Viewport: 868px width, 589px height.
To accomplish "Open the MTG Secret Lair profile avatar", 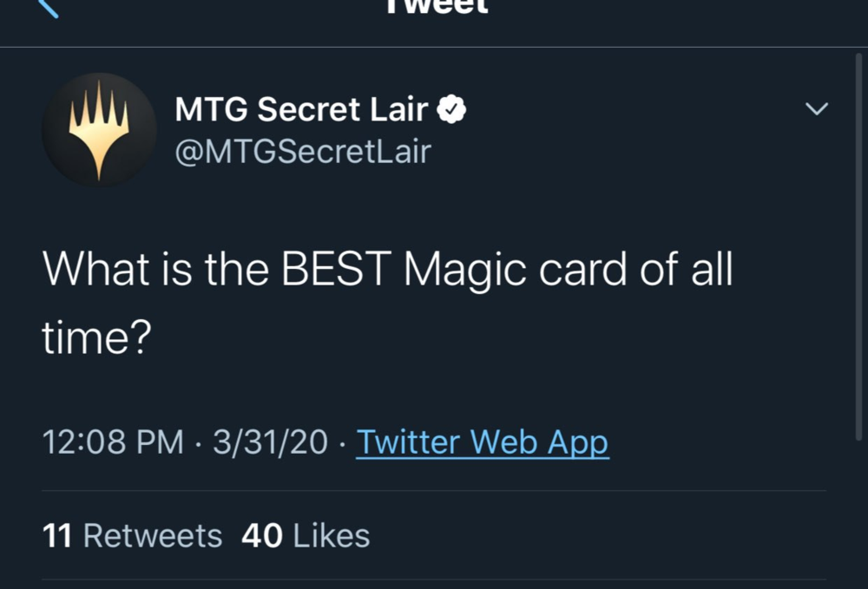I will pyautogui.click(x=99, y=129).
